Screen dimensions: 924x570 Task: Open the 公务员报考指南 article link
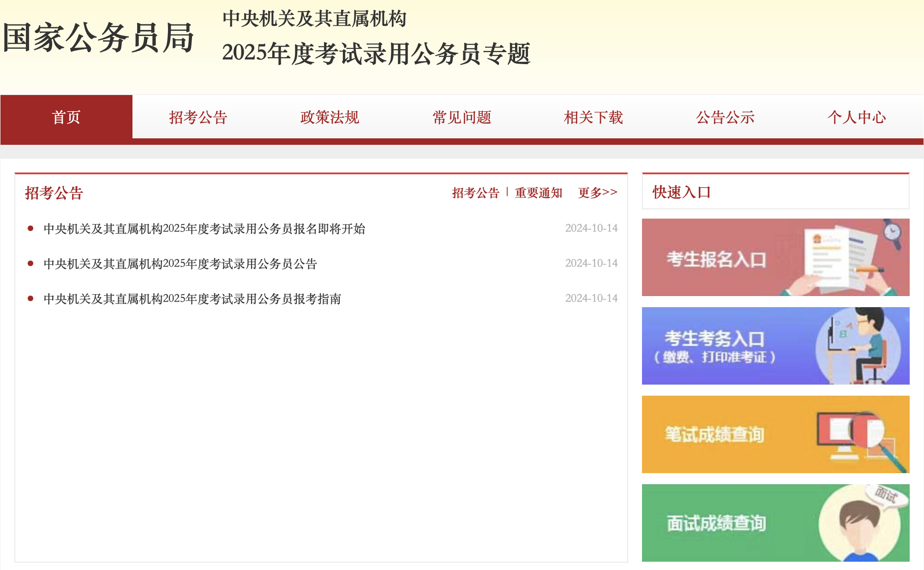coord(192,299)
